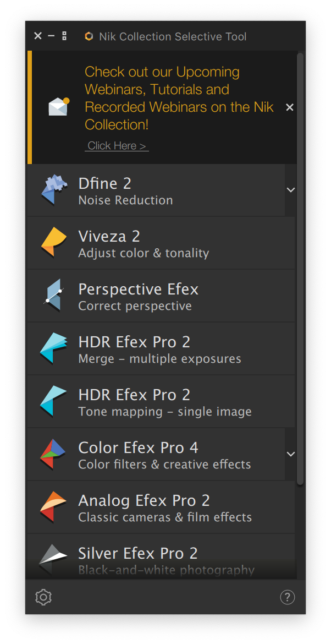
Task: Open Viveza 2 via its orange icon
Action: (53, 242)
